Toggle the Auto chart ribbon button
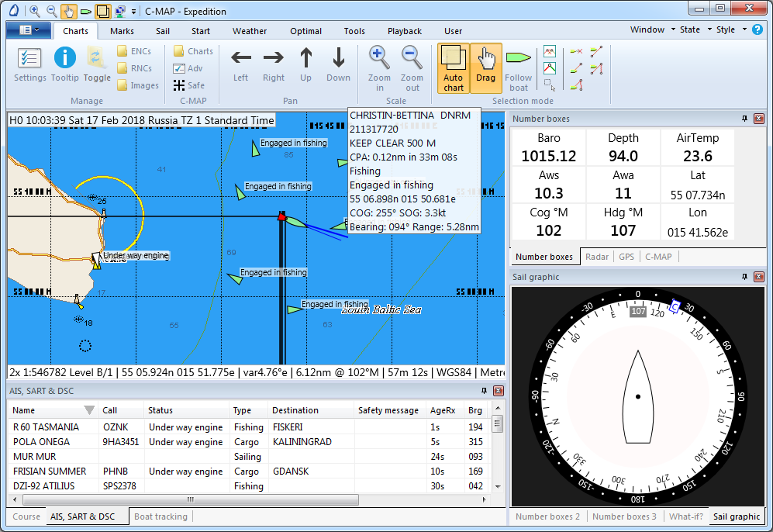The image size is (773, 532). (x=453, y=68)
